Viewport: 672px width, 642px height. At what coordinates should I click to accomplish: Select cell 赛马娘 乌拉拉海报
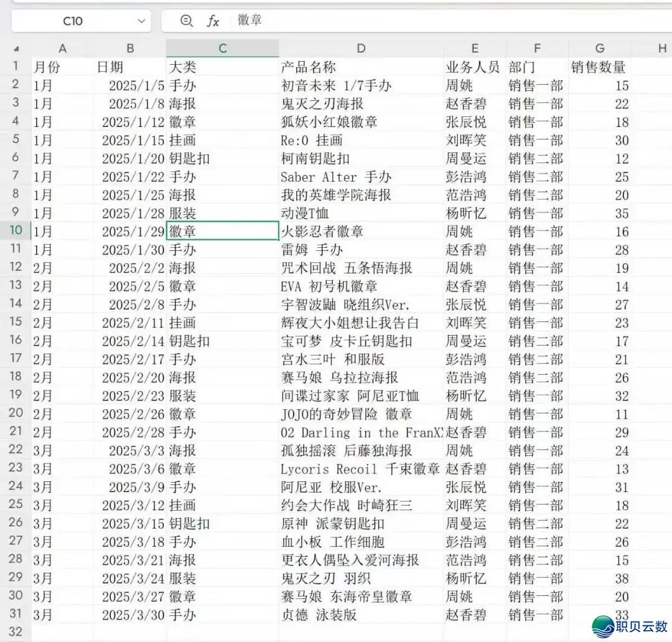(361, 377)
